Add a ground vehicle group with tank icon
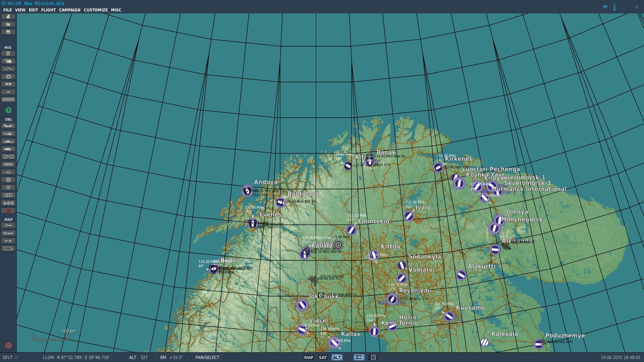This screenshot has width=644, height=362. pyautogui.click(x=8, y=149)
